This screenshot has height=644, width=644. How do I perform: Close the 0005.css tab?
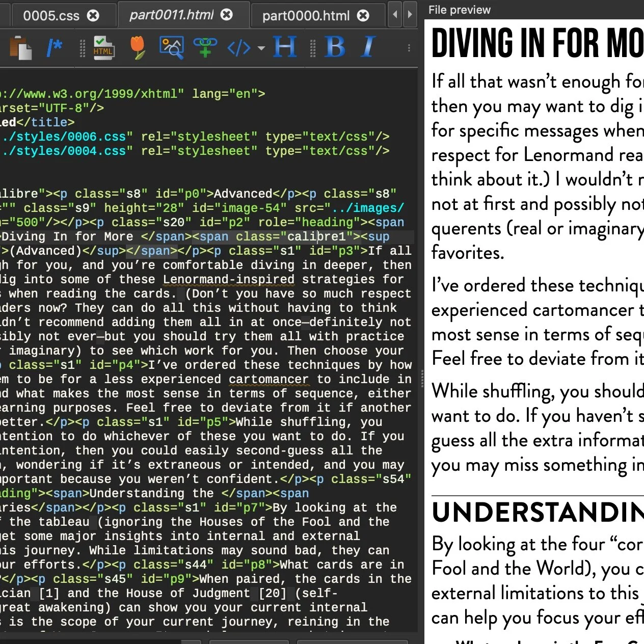pyautogui.click(x=93, y=16)
